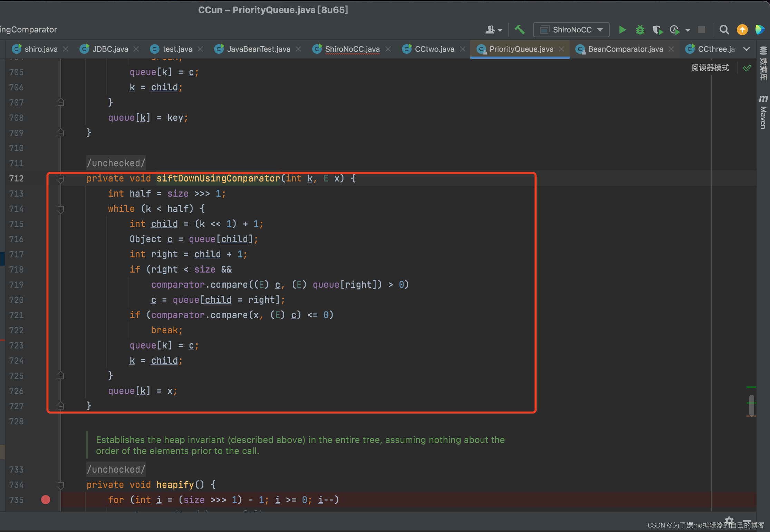Click the break statement on line 722
The width and height of the screenshot is (770, 532).
click(x=166, y=330)
